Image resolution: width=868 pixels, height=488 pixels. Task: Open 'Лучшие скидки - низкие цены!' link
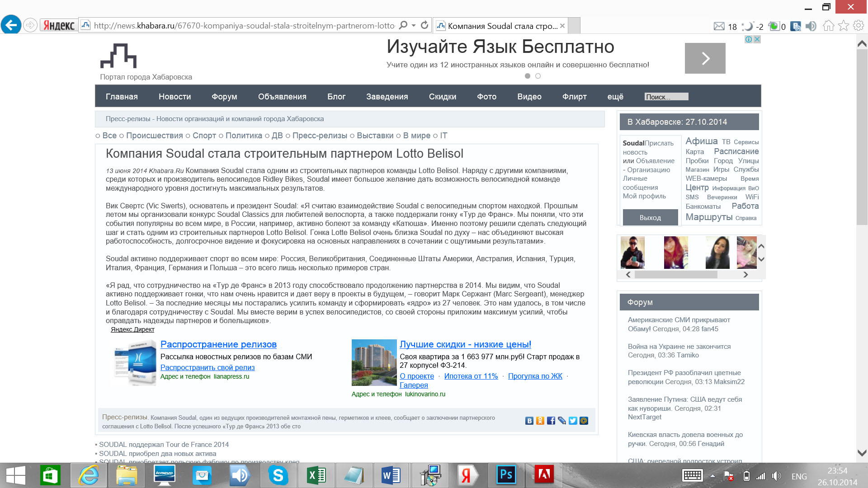pyautogui.click(x=465, y=344)
